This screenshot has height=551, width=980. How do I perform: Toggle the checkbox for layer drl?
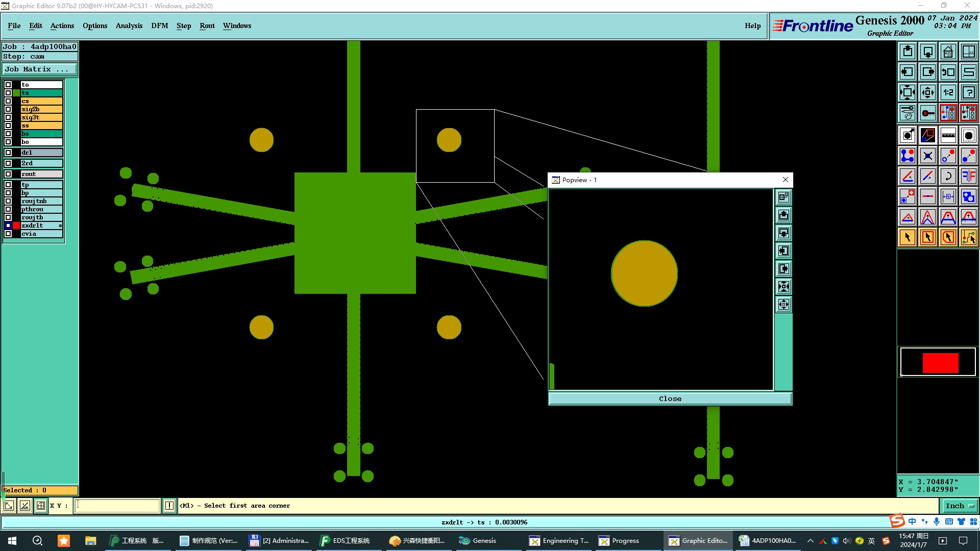(x=8, y=153)
